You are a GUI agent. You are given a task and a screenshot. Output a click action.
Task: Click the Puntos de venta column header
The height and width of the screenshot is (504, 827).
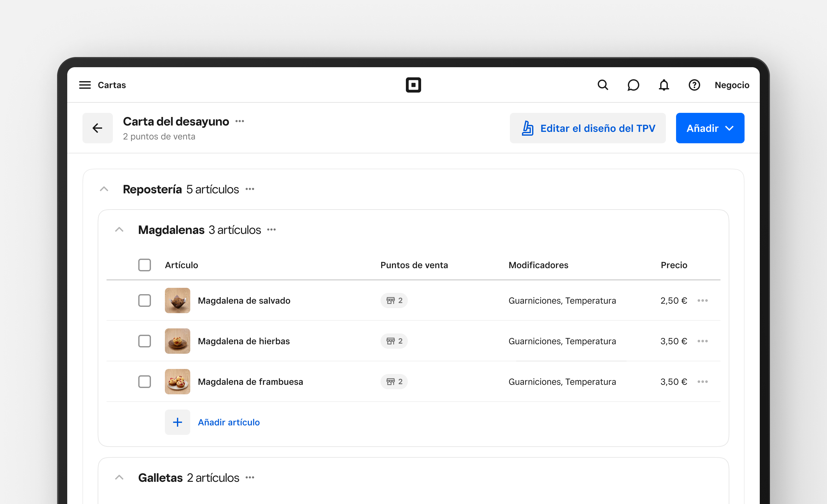pos(414,265)
